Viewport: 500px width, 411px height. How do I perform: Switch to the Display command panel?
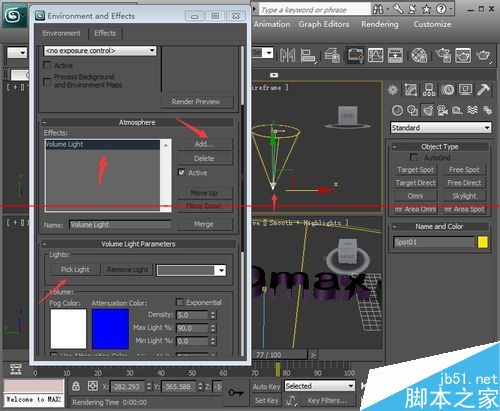(x=465, y=90)
